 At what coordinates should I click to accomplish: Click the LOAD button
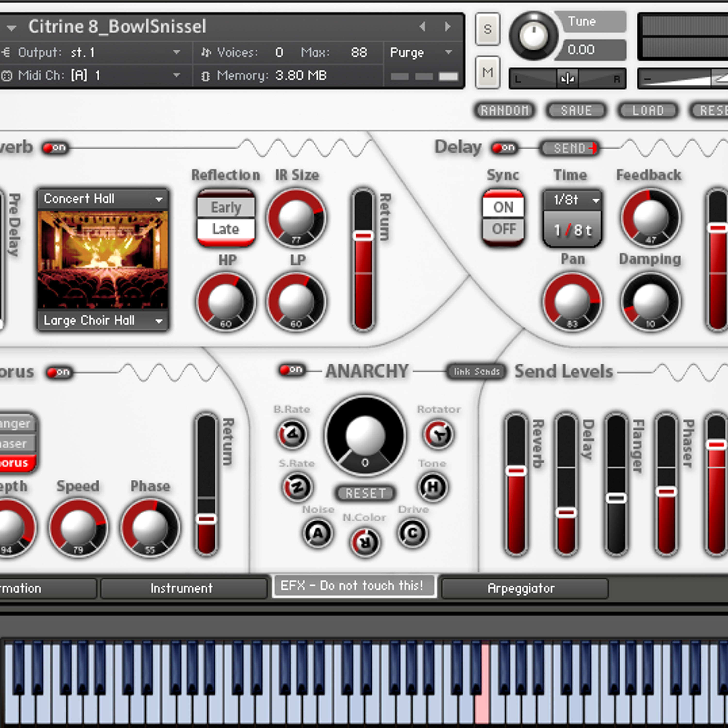pyautogui.click(x=648, y=110)
